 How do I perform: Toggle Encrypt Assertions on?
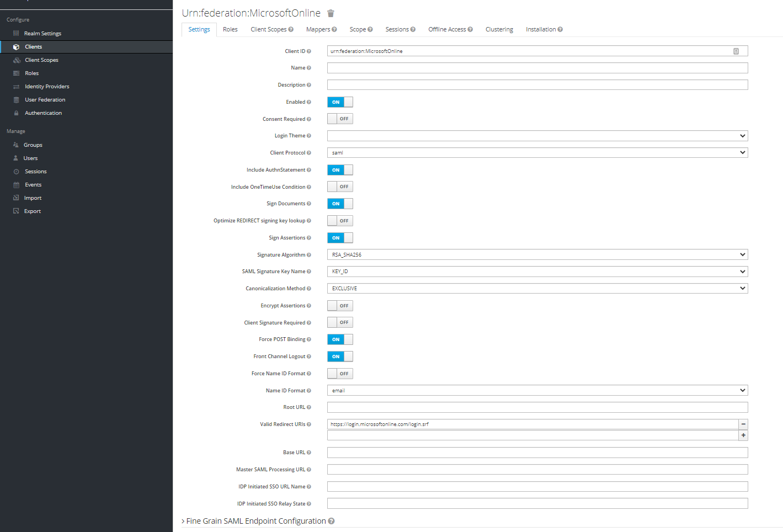340,306
